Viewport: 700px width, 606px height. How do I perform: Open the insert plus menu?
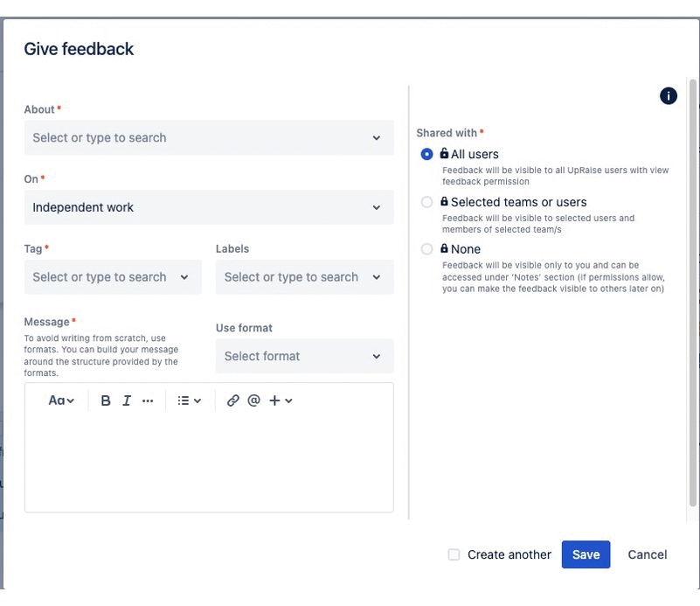281,401
